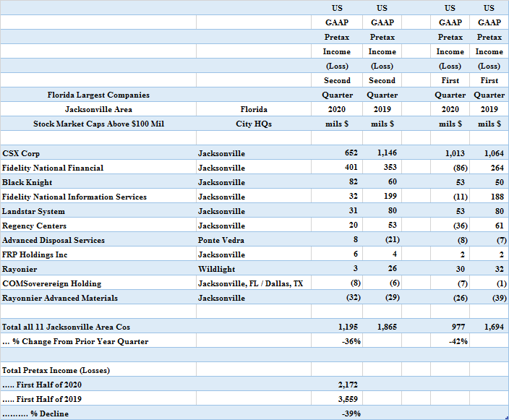Screen dimensions: 509x420
Task: Select First Half 2019 total 3,559
Action: click(348, 399)
